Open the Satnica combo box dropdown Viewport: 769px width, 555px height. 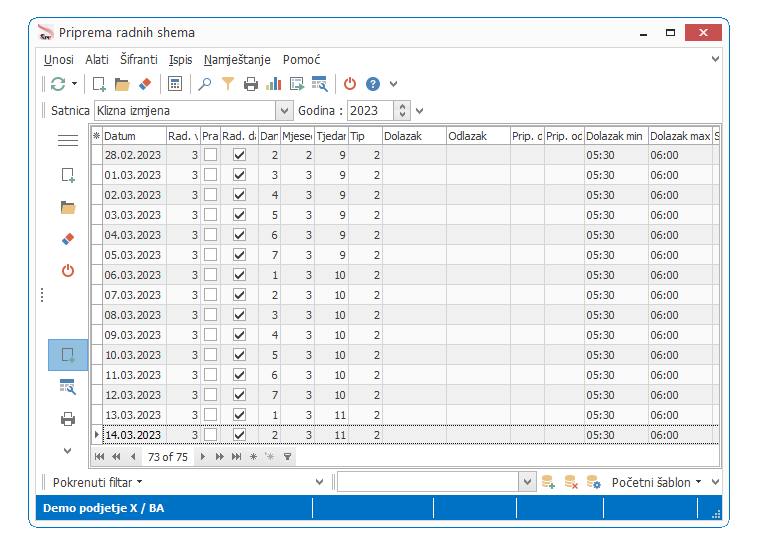point(284,111)
